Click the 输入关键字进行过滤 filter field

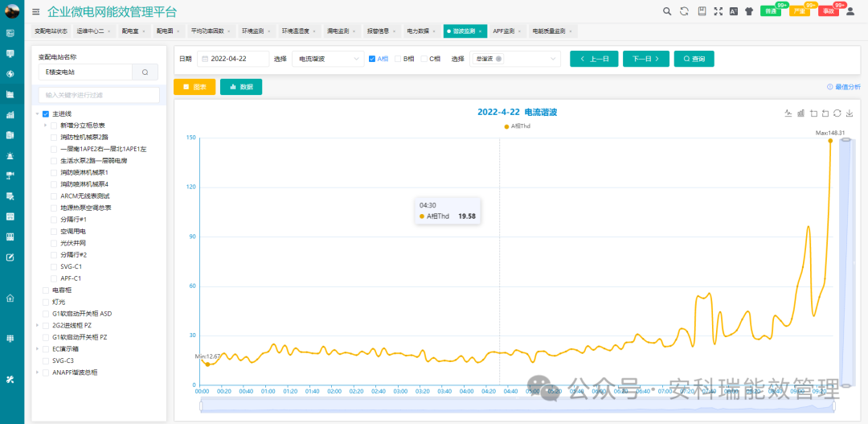(99, 95)
